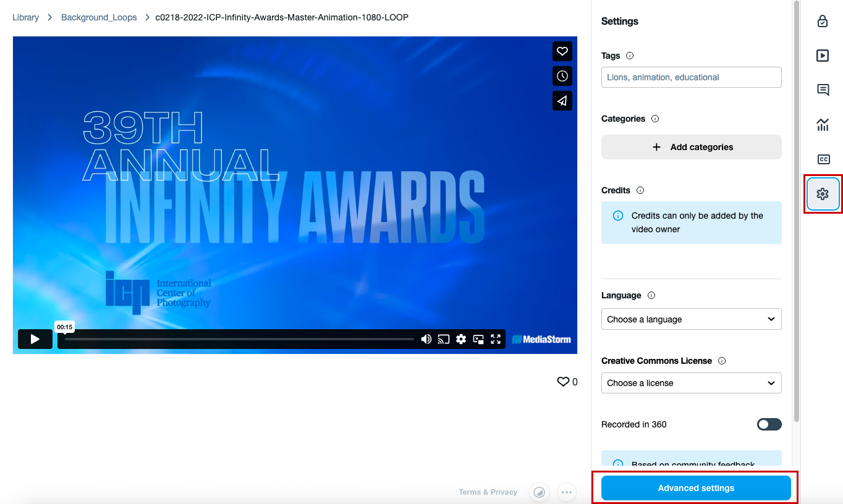Add categories to the video
The image size is (843, 504).
click(x=691, y=147)
